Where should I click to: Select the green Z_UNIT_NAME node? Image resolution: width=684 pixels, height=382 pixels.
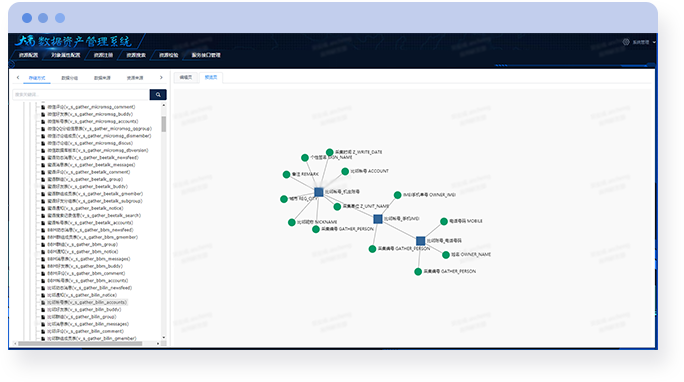337,207
